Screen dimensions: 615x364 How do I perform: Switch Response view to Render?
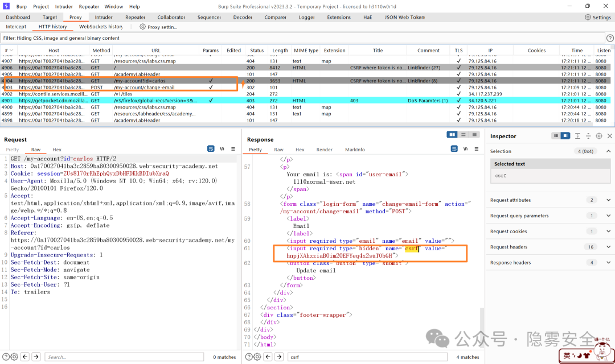tap(325, 150)
